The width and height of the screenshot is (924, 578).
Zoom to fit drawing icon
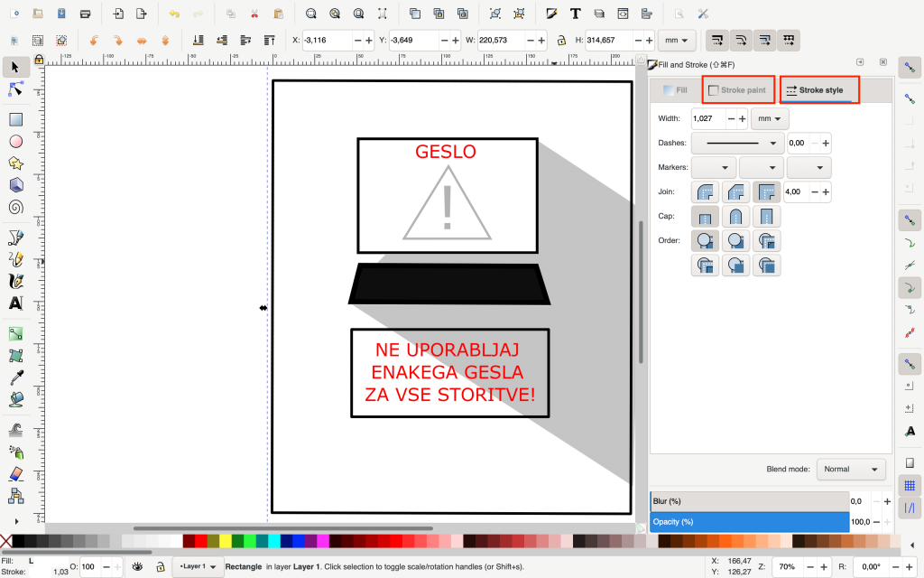[335, 14]
